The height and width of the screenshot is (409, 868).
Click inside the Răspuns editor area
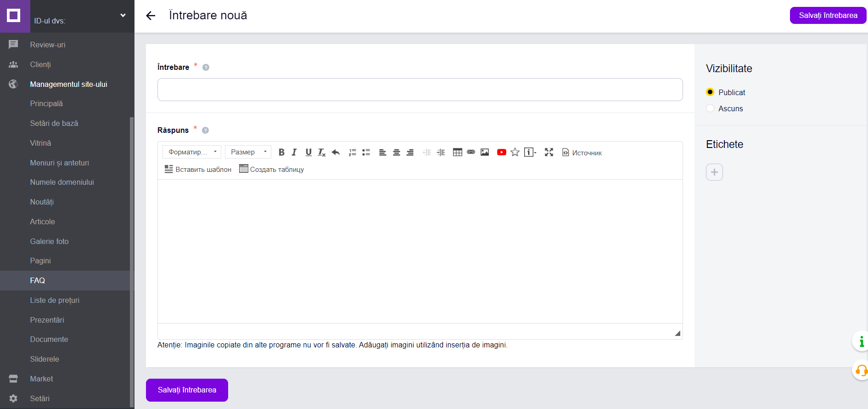point(420,251)
